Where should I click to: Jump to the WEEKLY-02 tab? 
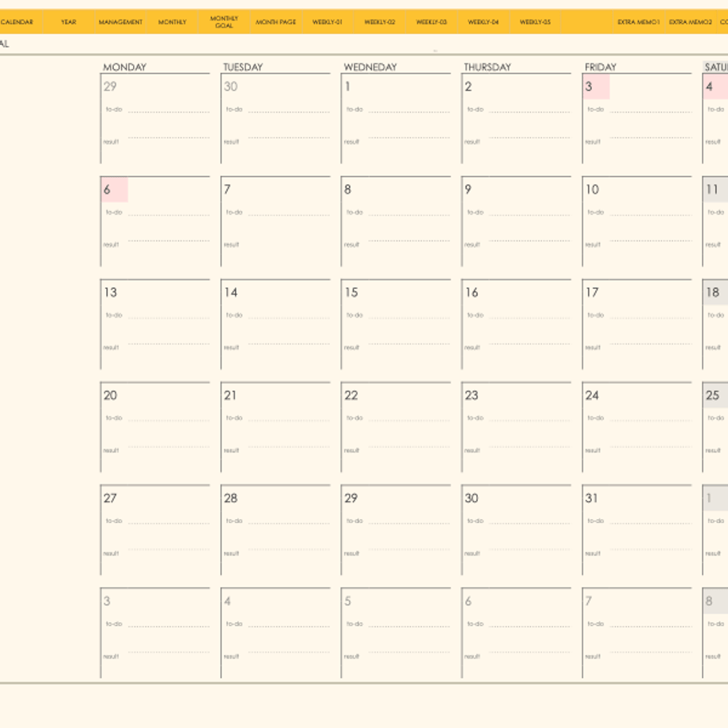pyautogui.click(x=379, y=22)
